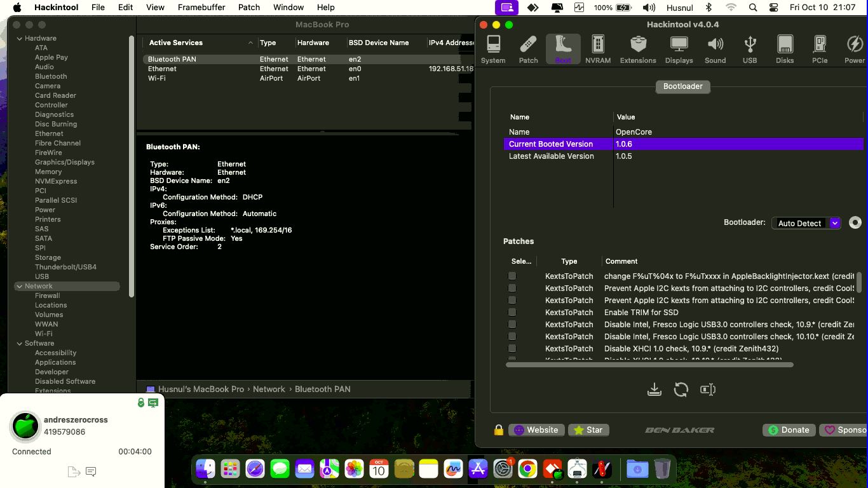This screenshot has width=868, height=488.
Task: Open the Disks icon in Hackintool toolbar
Action: pos(785,50)
